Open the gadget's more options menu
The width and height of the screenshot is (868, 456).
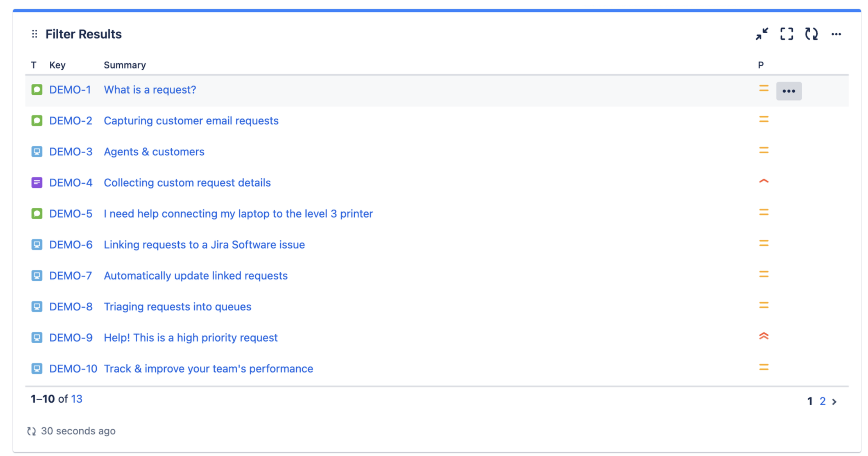(x=836, y=34)
